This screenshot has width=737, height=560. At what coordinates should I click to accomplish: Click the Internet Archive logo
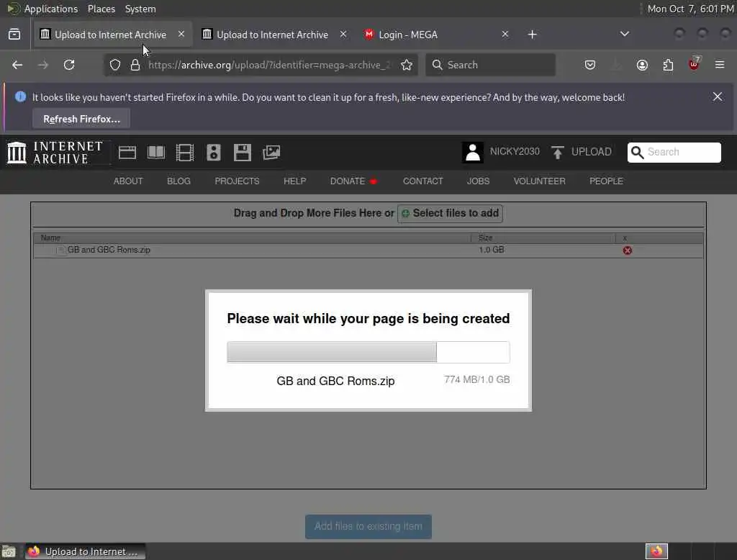(x=55, y=153)
